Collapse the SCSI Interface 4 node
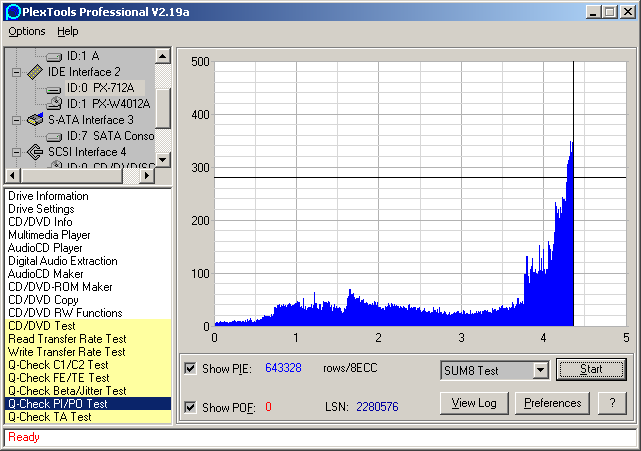Image resolution: width=641 pixels, height=451 pixels. [16, 152]
